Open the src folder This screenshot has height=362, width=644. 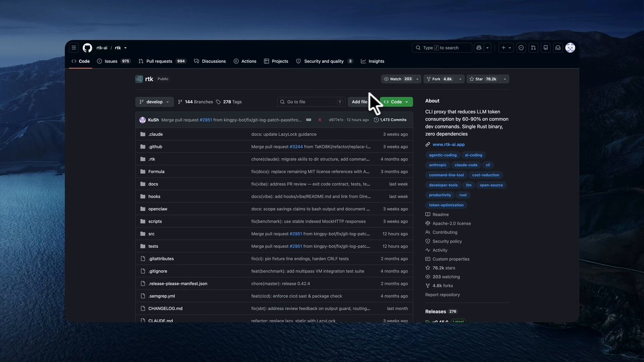(x=151, y=234)
